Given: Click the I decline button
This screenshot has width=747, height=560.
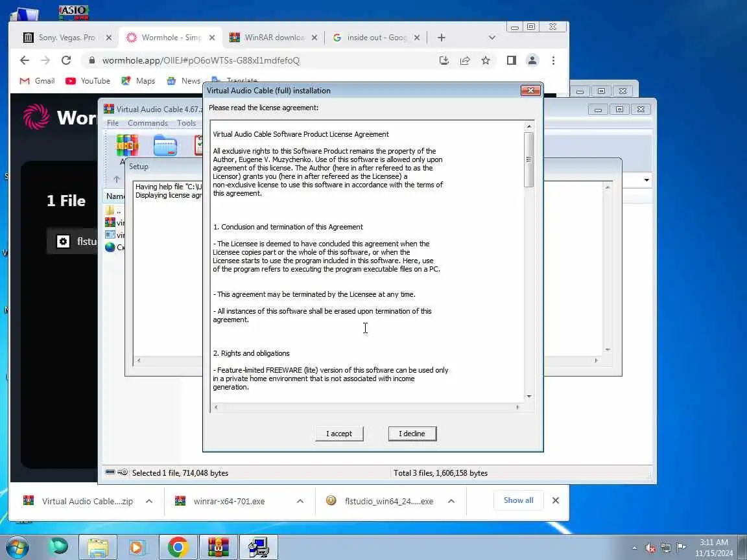Looking at the screenshot, I should tap(412, 434).
